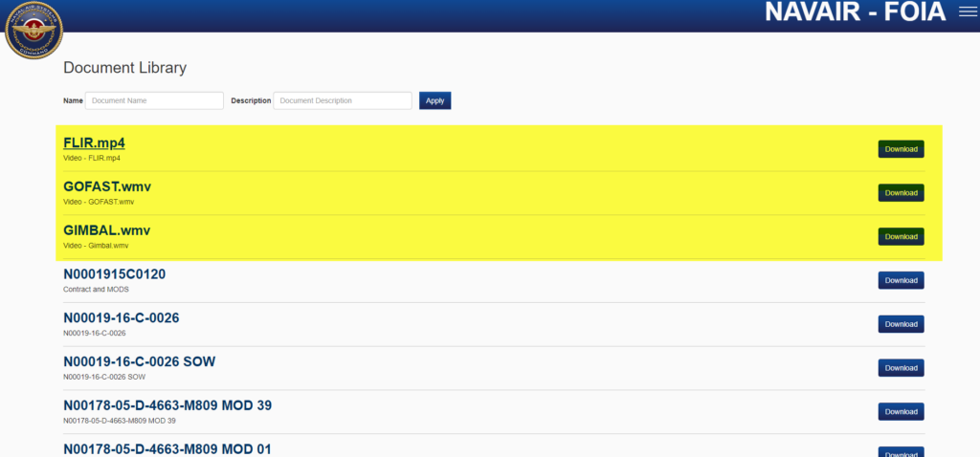Open the FLIR.mp4 document link
The image size is (980, 457).
pos(94,143)
